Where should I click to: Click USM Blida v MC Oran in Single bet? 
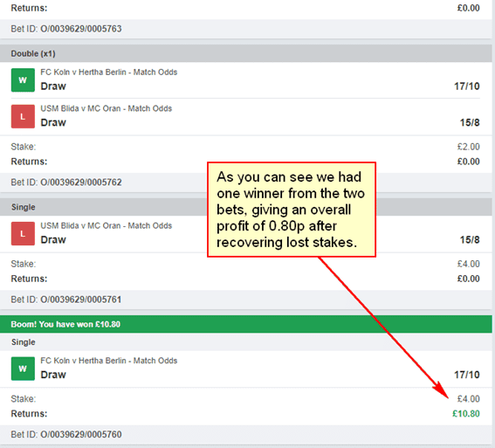[107, 225]
